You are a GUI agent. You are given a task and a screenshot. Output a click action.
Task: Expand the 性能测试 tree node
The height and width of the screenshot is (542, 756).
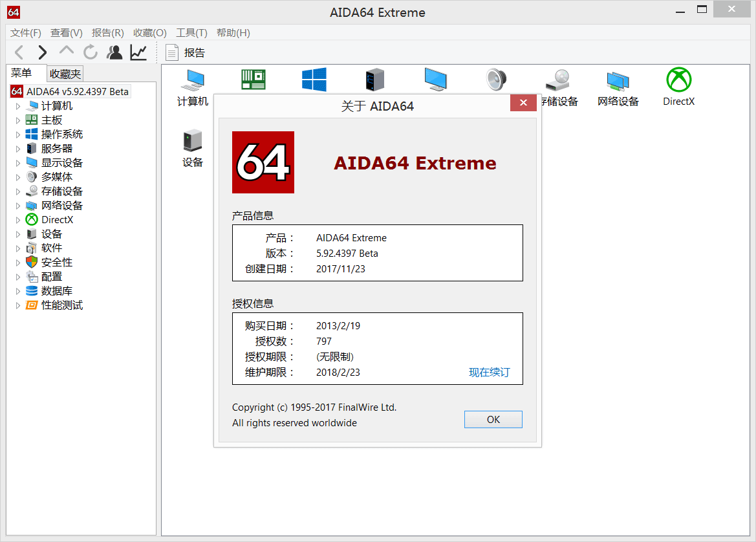pos(18,305)
